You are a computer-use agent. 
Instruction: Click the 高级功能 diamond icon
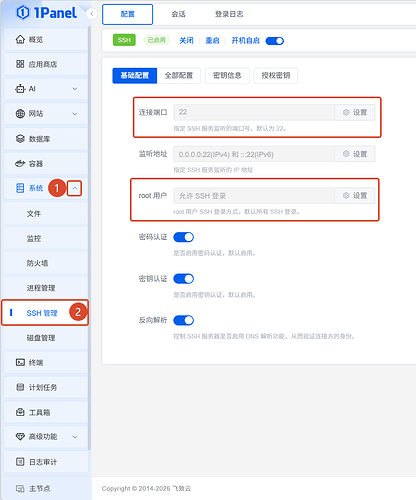coord(20,437)
